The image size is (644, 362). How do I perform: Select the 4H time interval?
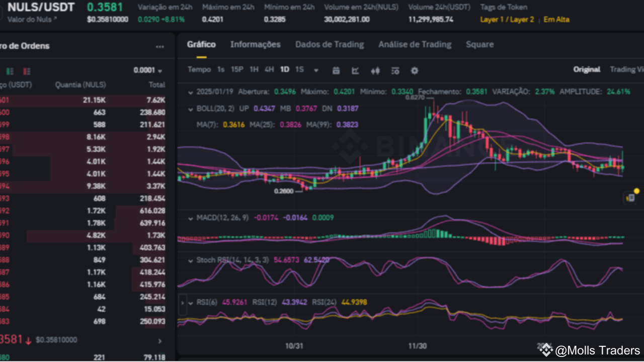(269, 70)
